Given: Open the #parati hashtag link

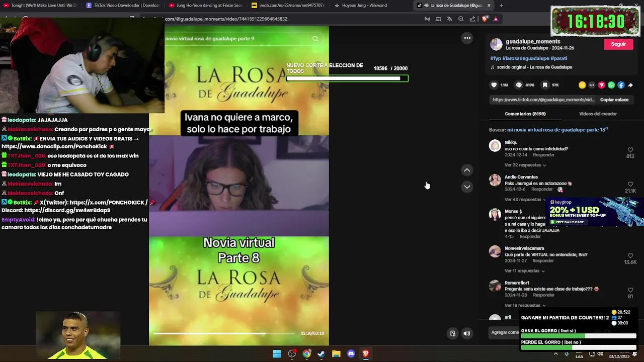Looking at the screenshot, I should tap(559, 58).
